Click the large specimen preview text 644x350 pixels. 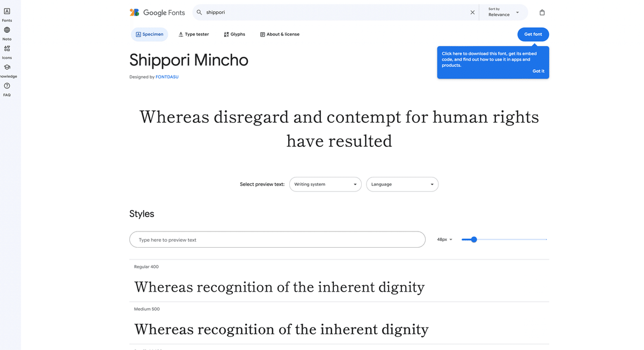coord(339,129)
